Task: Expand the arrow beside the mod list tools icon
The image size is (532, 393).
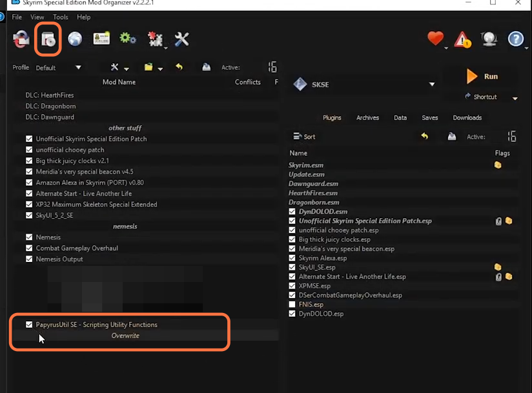Action: click(126, 69)
